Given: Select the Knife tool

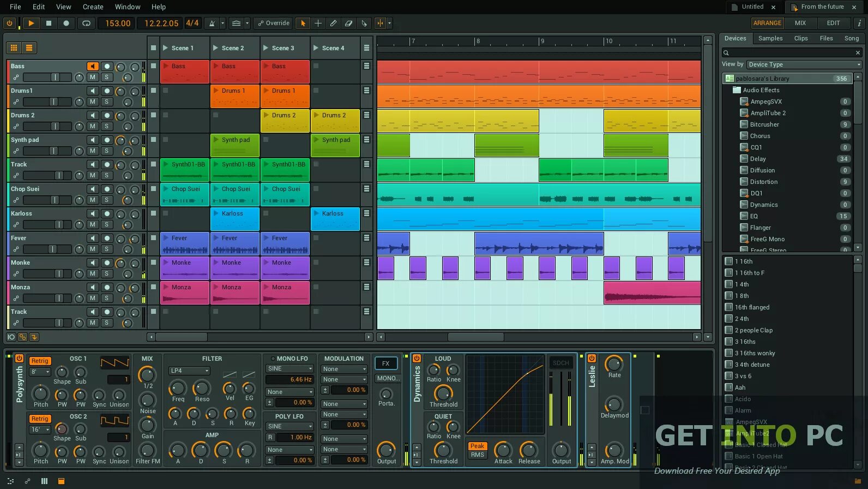Looking at the screenshot, I should tap(364, 23).
